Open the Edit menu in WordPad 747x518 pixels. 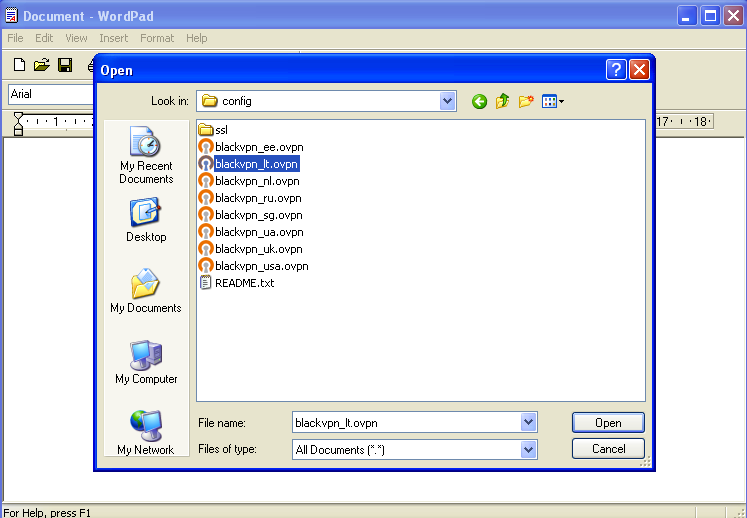coord(44,38)
